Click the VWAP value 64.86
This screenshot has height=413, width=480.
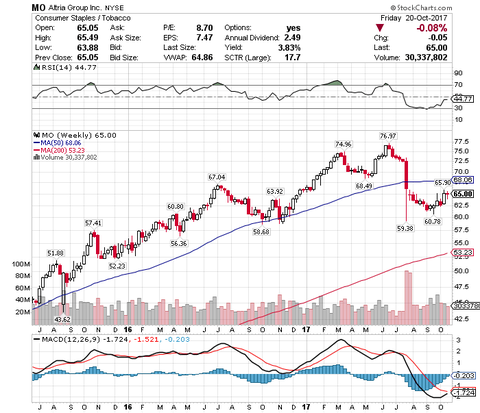(202, 57)
